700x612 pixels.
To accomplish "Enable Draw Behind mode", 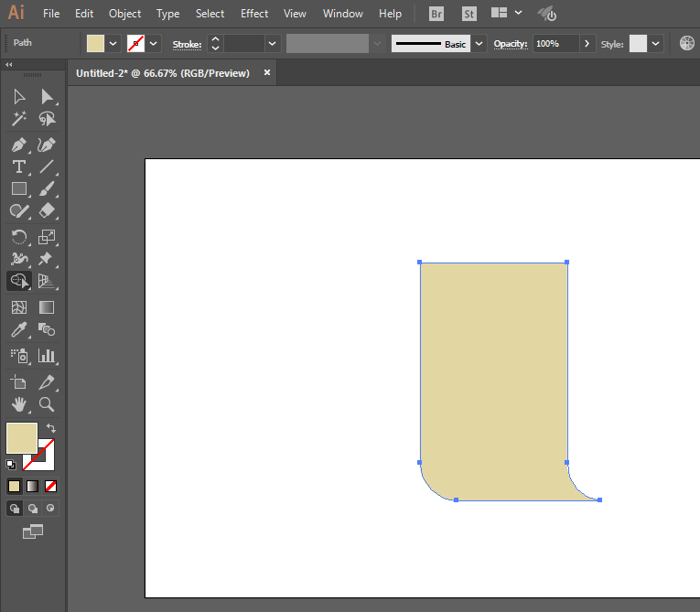I will [33, 508].
